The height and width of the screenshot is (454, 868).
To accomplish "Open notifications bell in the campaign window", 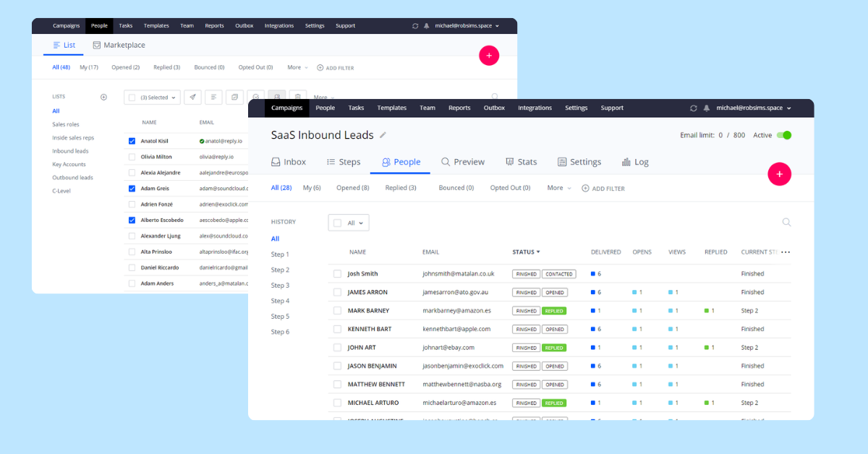I will pyautogui.click(x=707, y=108).
